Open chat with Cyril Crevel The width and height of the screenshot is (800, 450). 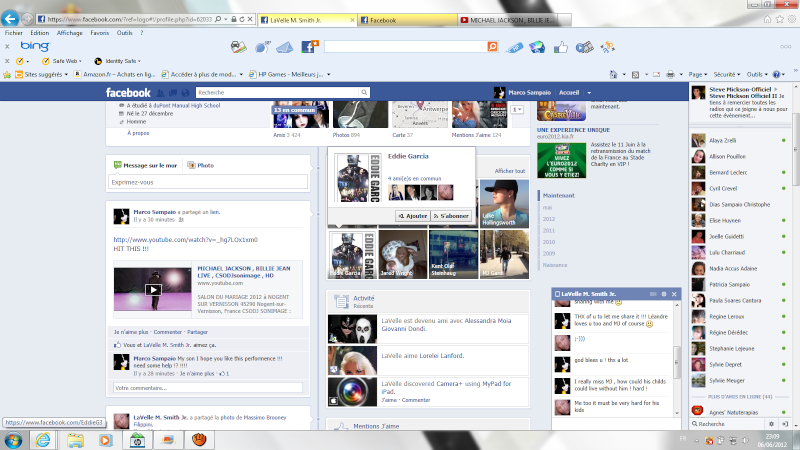point(739,188)
